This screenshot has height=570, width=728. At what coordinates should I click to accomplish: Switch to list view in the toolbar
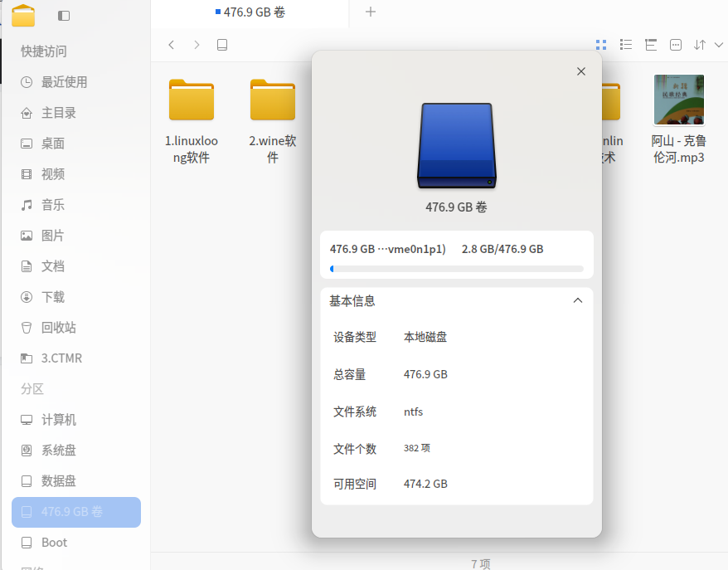626,45
